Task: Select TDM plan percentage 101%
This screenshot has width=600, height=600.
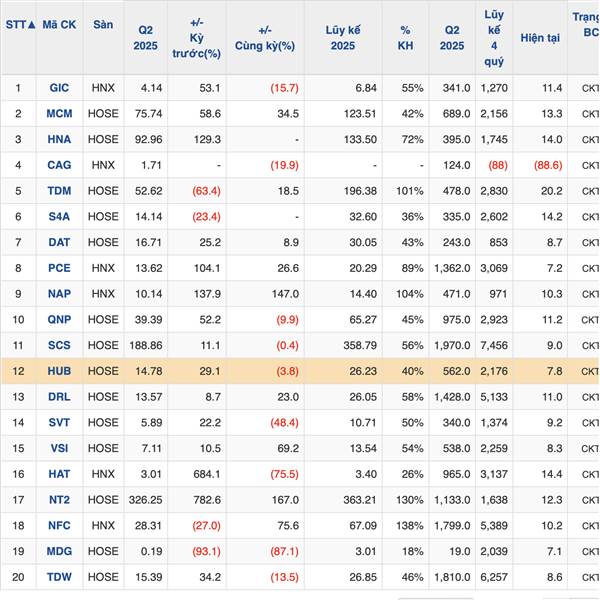Action: pos(410,191)
